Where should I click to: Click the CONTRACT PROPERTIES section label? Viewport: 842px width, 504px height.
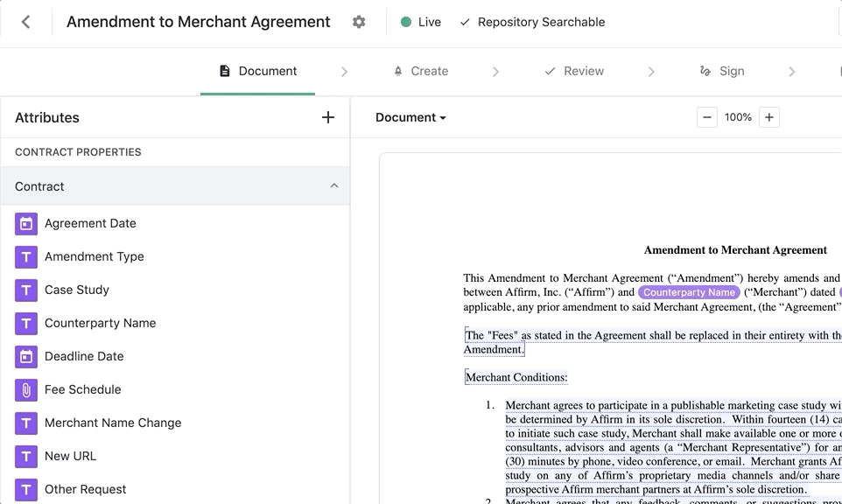[x=78, y=152]
